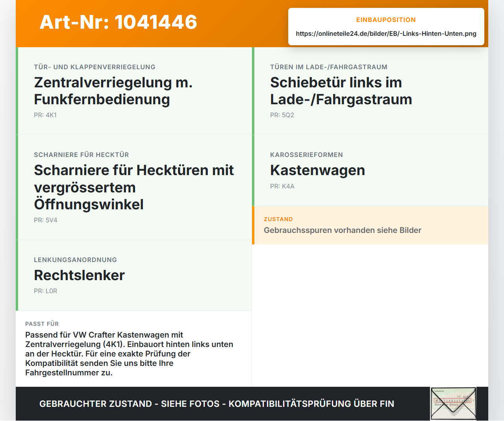Viewport: 504px width, 421px height.
Task: Click the PASST FÜR label
Action: pyautogui.click(x=42, y=324)
